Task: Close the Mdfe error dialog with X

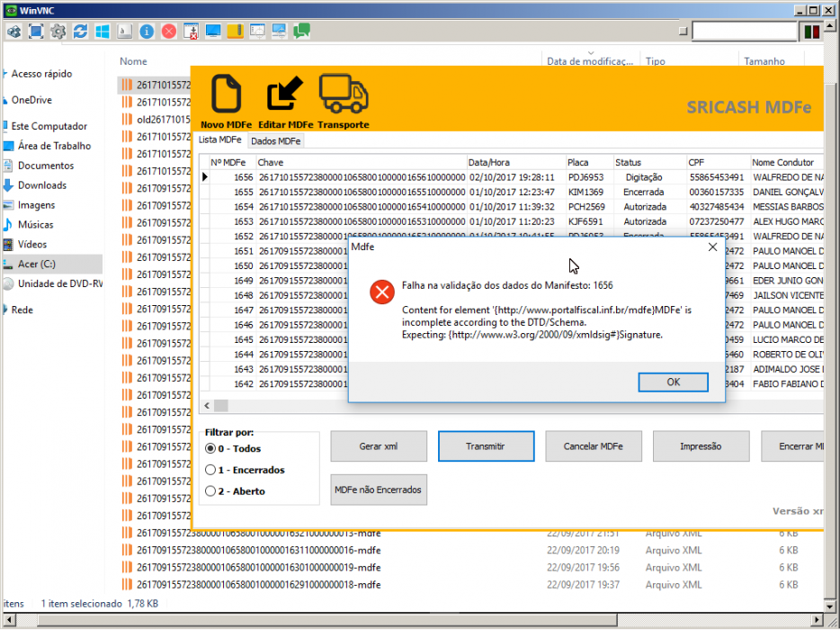Action: pos(712,247)
